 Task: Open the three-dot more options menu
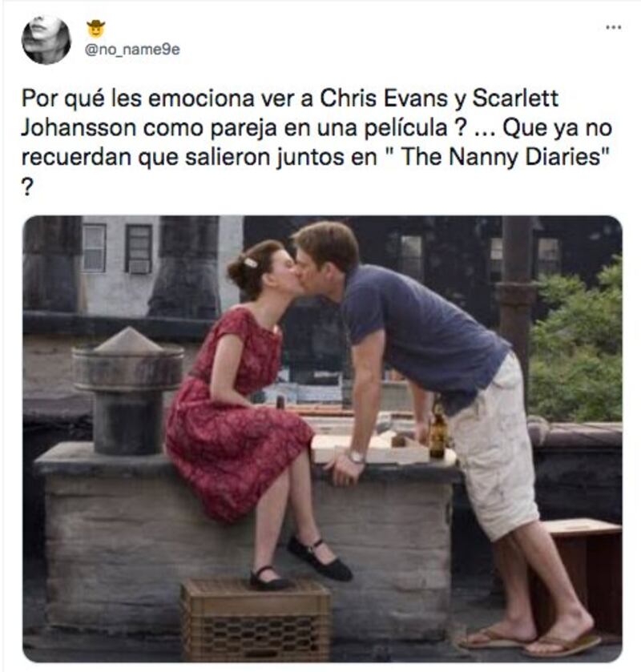(613, 27)
